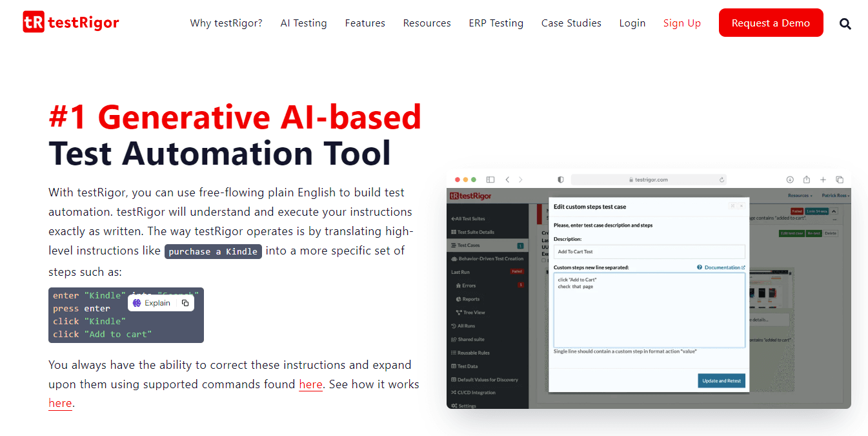Open Patrick Ross user dropdown in demo screenshot
Viewport: 868px width, 436px height.
pyautogui.click(x=835, y=196)
